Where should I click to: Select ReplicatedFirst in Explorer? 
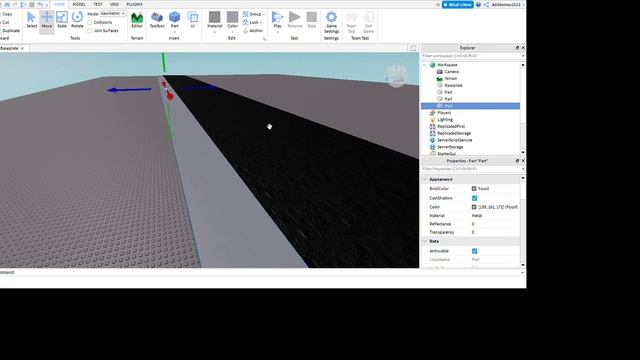pyautogui.click(x=451, y=127)
